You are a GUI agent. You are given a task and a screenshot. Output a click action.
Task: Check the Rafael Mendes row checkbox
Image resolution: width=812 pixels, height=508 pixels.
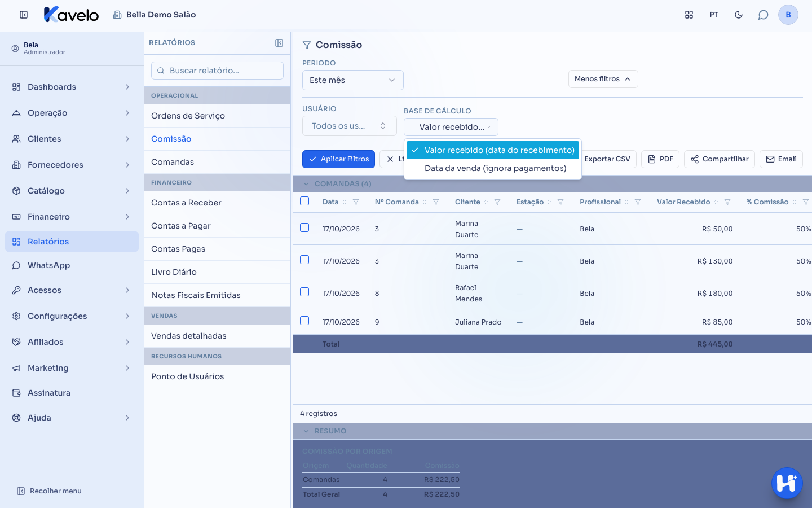(x=304, y=292)
